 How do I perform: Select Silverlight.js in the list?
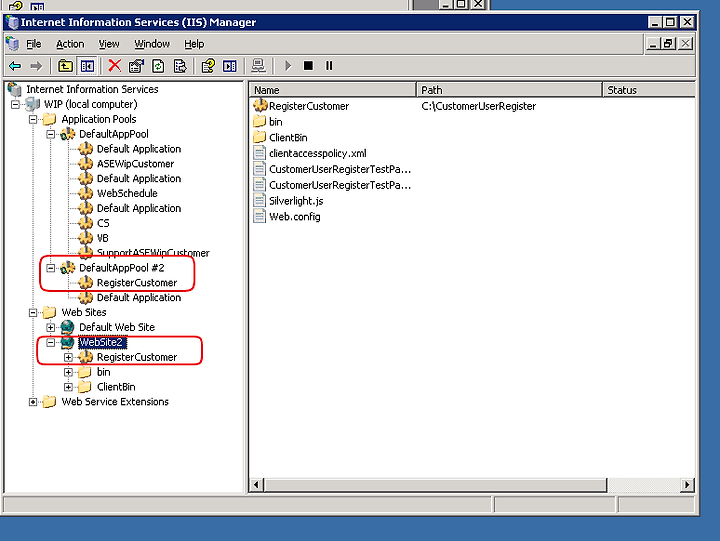[296, 201]
